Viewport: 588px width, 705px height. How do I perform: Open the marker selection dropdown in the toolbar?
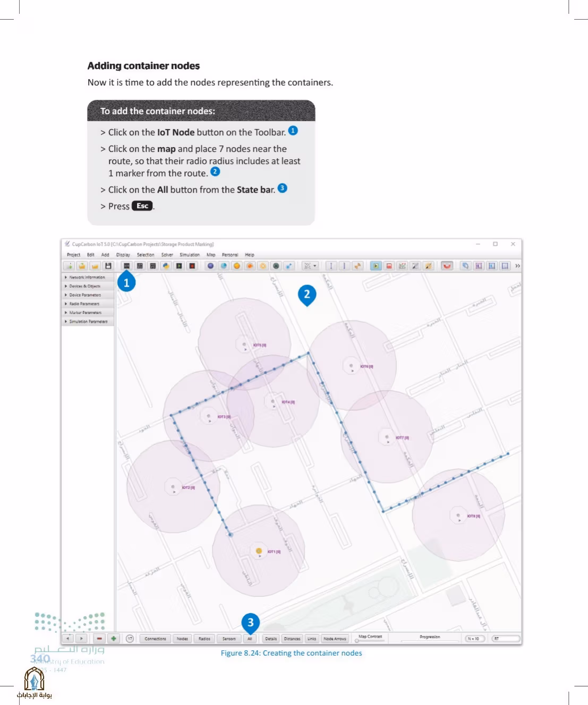pos(310,266)
